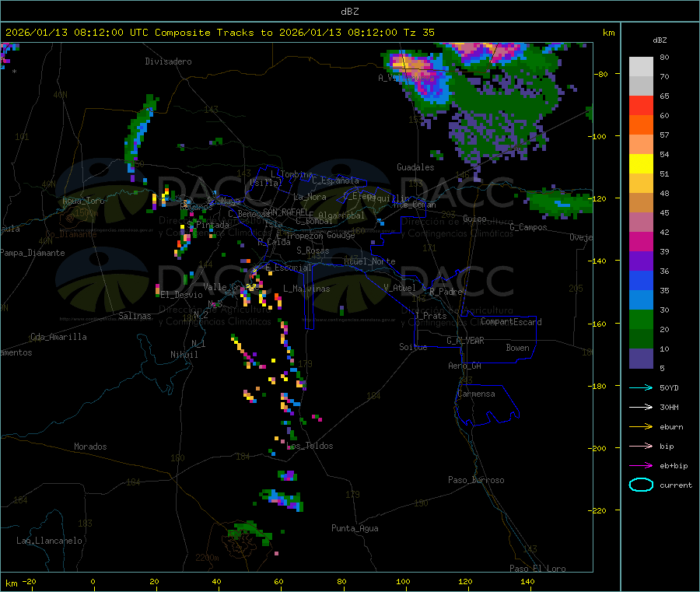This screenshot has height=592, width=700.
Task: Pick the white top swatch of dBZ scale
Action: 641,67
